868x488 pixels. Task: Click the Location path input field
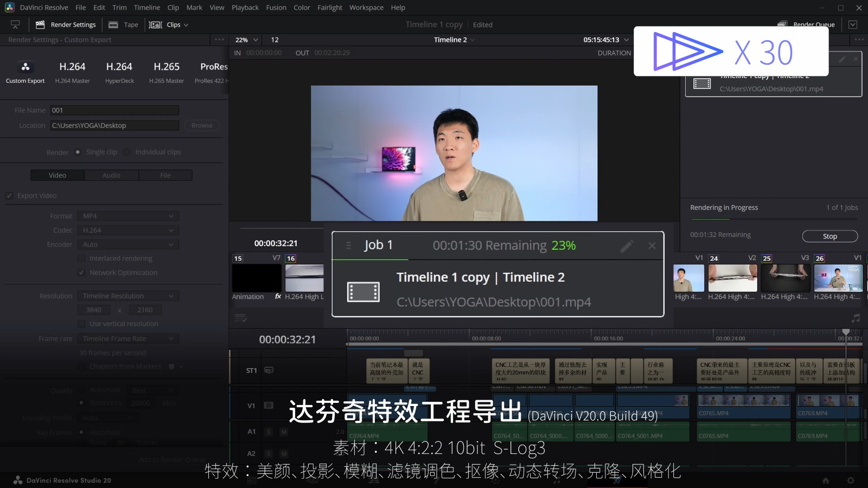coord(114,125)
